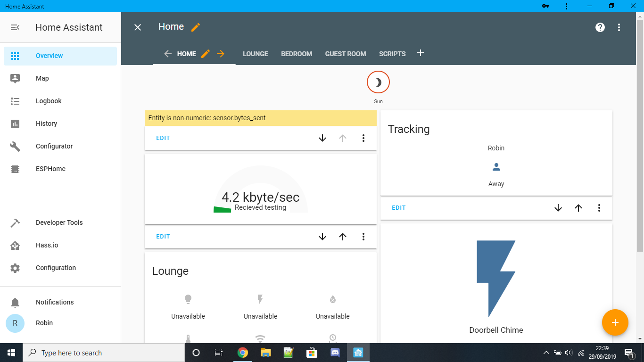Open the overflow menu on the bytes_sent card
644x362 pixels.
[x=363, y=138]
